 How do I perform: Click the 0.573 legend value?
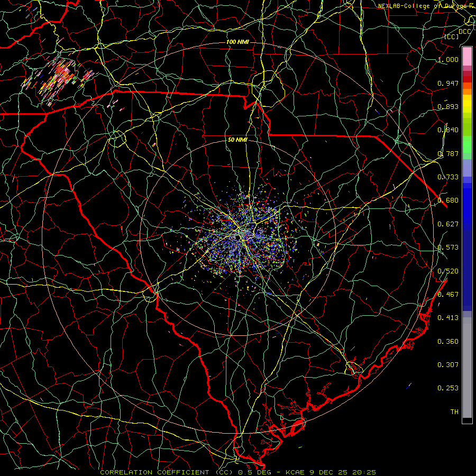coord(448,248)
